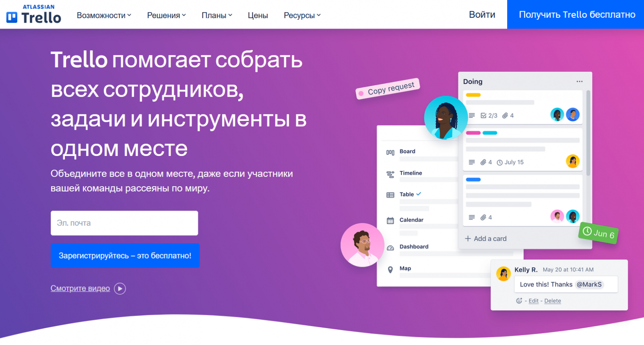Click the Jun 6 due date badge
This screenshot has width=644, height=345.
click(x=599, y=233)
